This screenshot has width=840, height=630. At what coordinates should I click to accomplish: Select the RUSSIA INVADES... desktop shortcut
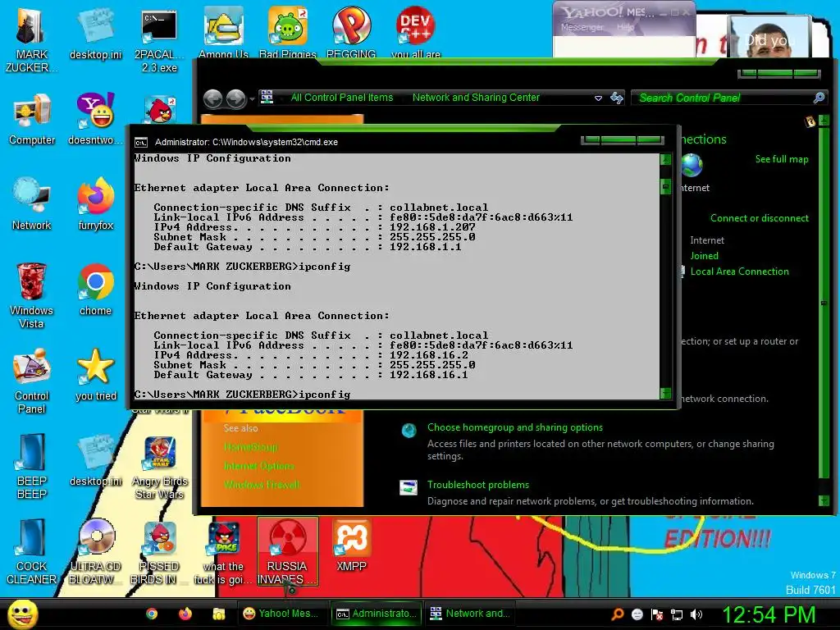(x=288, y=551)
